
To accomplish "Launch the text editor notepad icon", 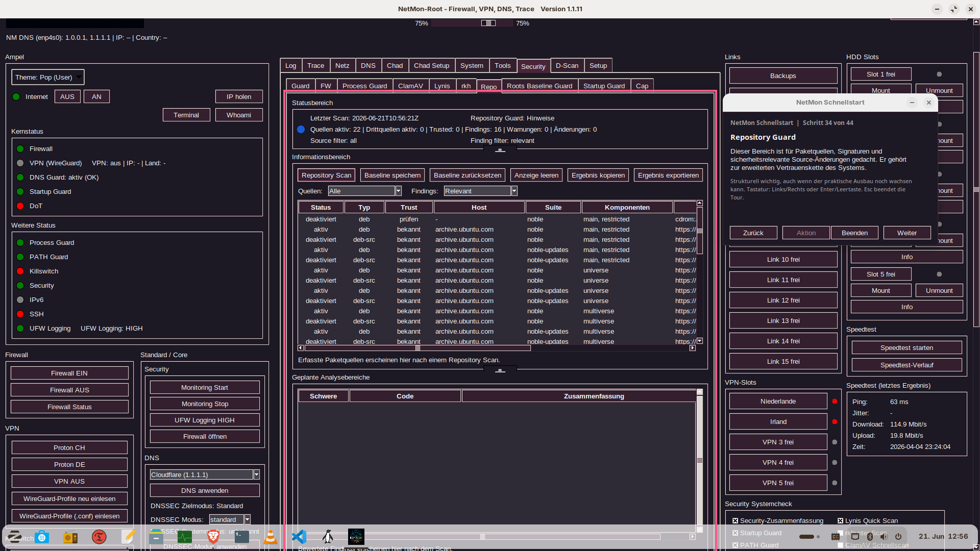I will [128, 537].
